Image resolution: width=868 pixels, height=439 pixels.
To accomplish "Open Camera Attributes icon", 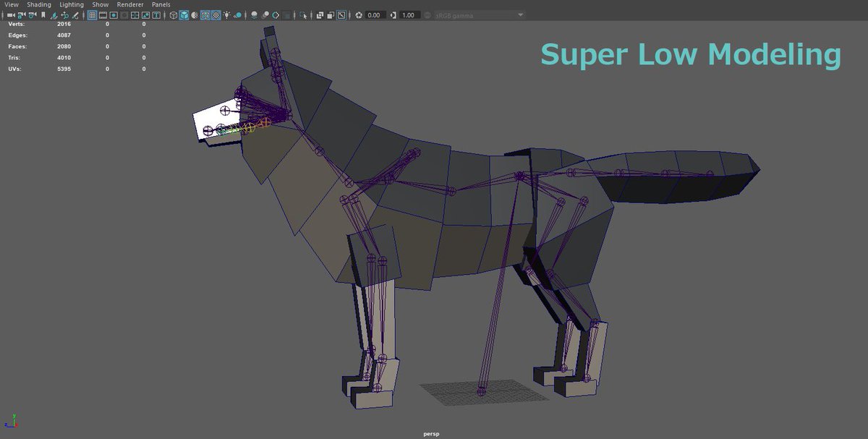I will (x=32, y=15).
